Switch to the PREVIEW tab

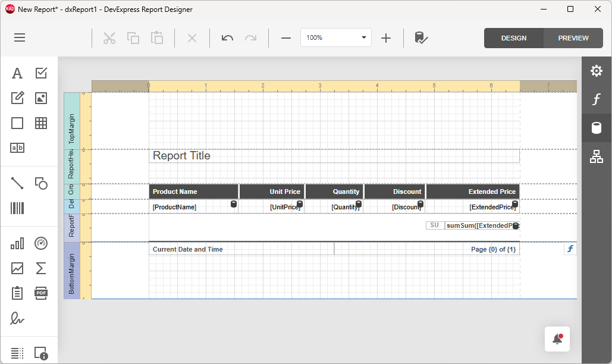click(x=572, y=37)
